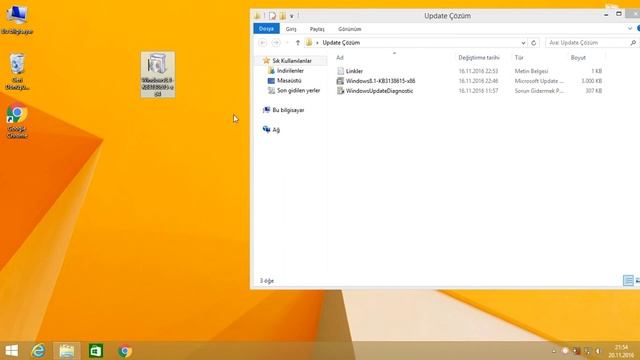The image size is (640, 360).
Task: Click the Back navigation arrow
Action: 262,42
